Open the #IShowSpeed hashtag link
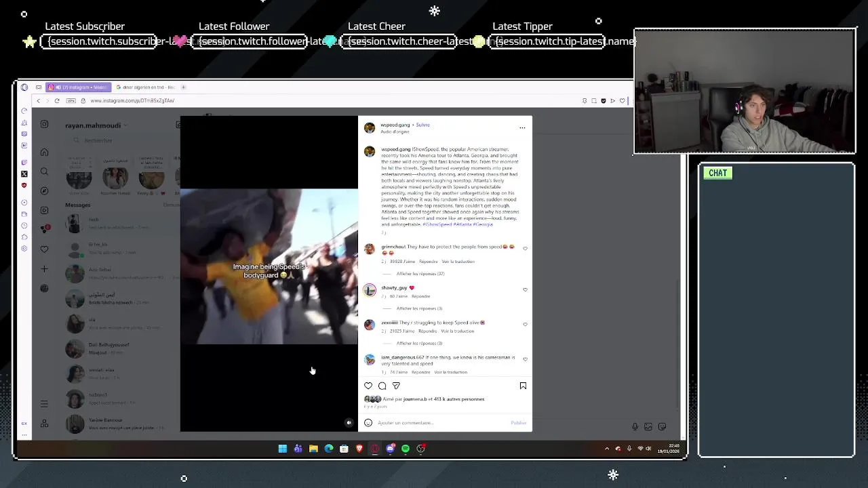This screenshot has height=488, width=868. click(x=437, y=224)
